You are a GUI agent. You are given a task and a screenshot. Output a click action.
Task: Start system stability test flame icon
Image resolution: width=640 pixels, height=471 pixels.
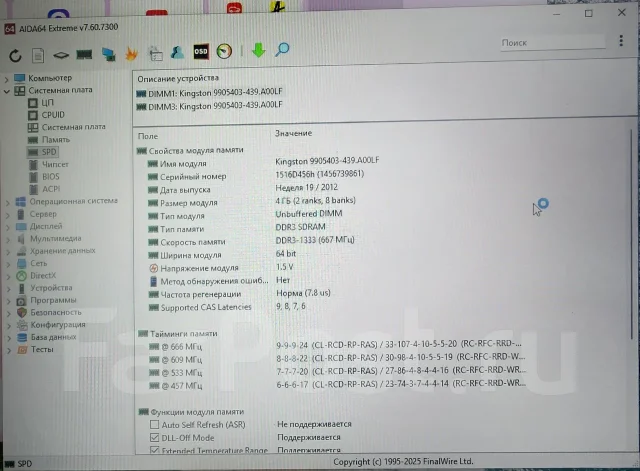click(131, 53)
